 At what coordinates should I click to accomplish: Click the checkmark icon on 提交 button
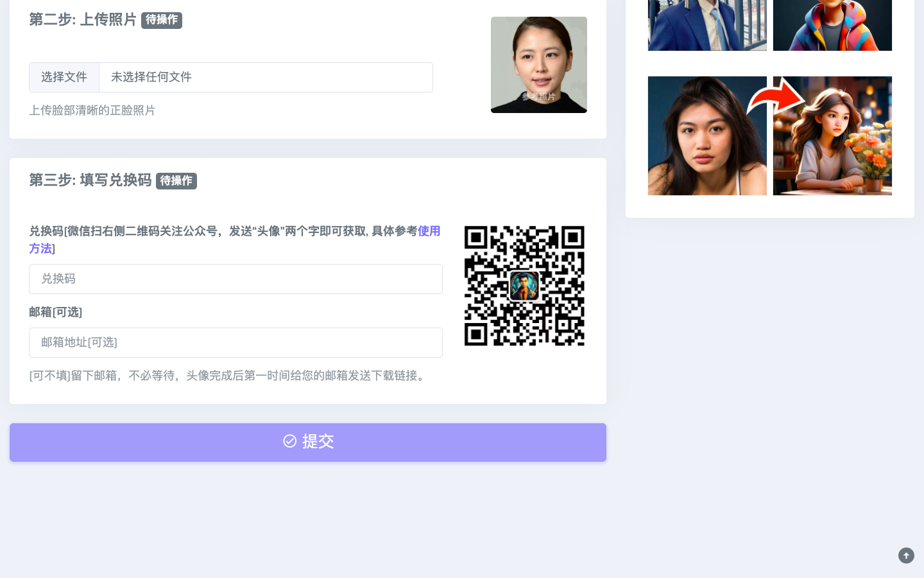pyautogui.click(x=290, y=441)
